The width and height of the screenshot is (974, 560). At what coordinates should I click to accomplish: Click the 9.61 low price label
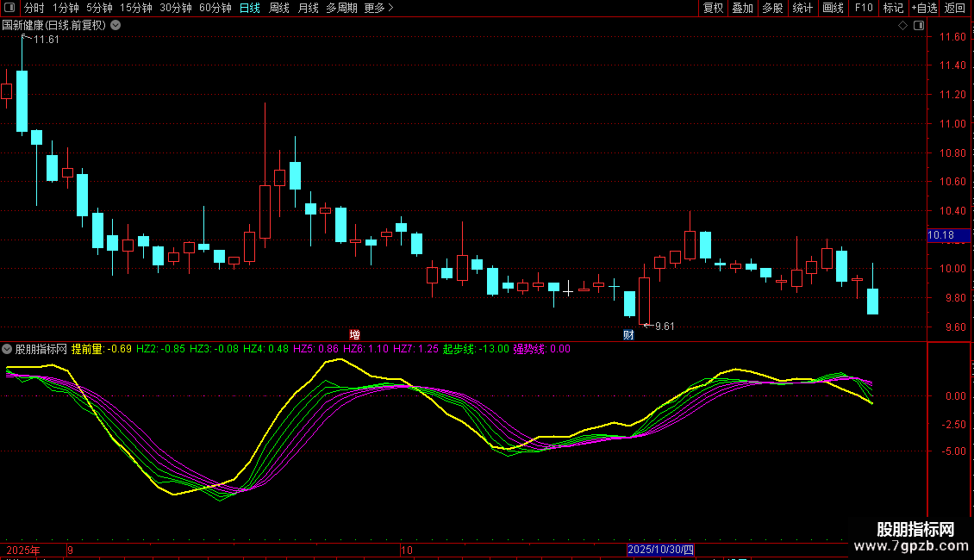(665, 327)
